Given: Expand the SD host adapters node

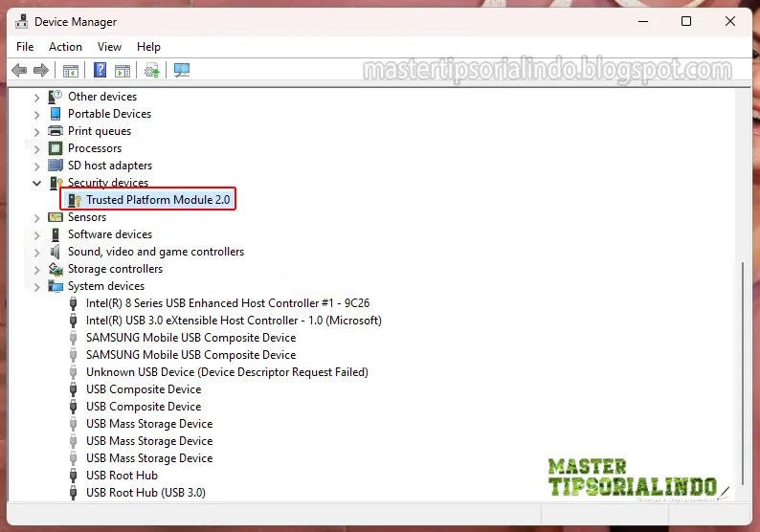Looking at the screenshot, I should (36, 166).
